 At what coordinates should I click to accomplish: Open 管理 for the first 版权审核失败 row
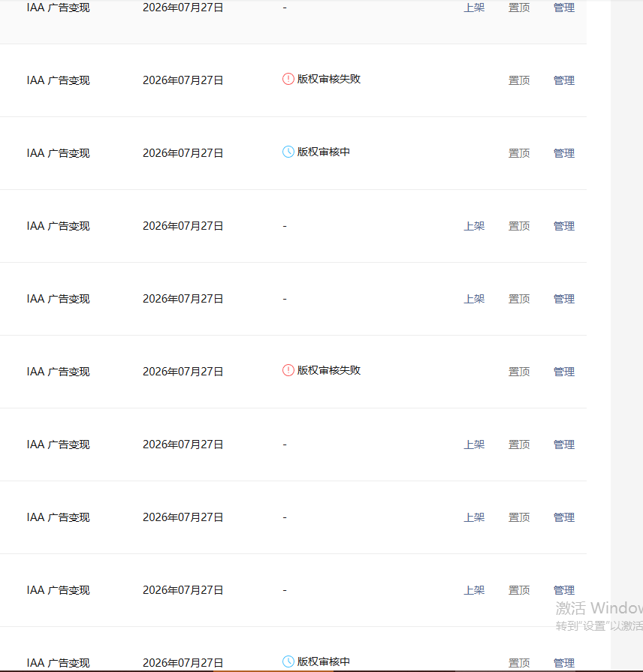tap(564, 80)
